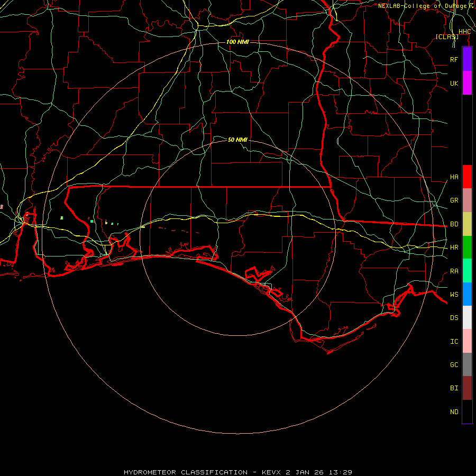The image size is (476, 476).
Task: Click the IC legend label
Action: (454, 342)
